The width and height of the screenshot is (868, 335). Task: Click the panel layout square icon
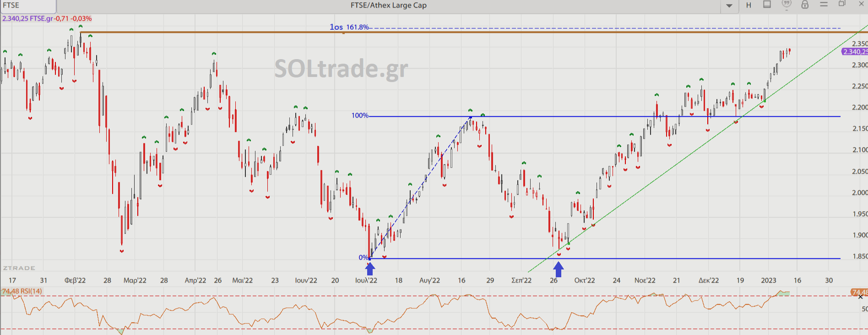click(767, 5)
